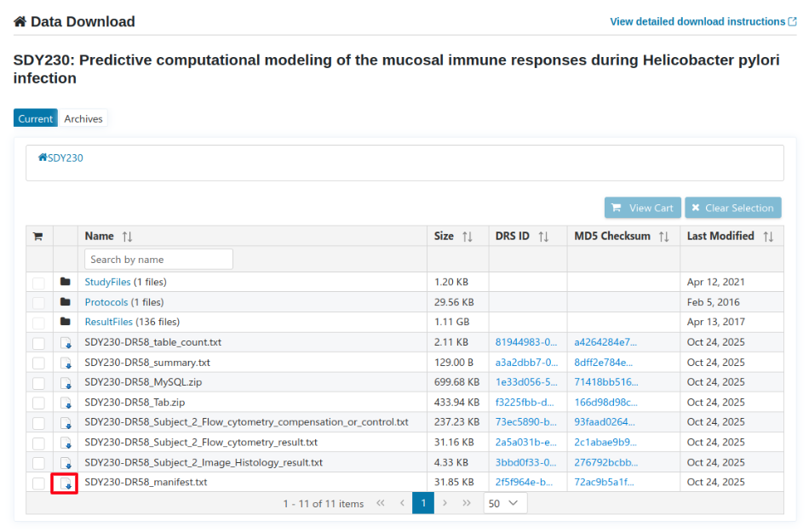Open the SDY230 breadcrumb link

point(62,157)
